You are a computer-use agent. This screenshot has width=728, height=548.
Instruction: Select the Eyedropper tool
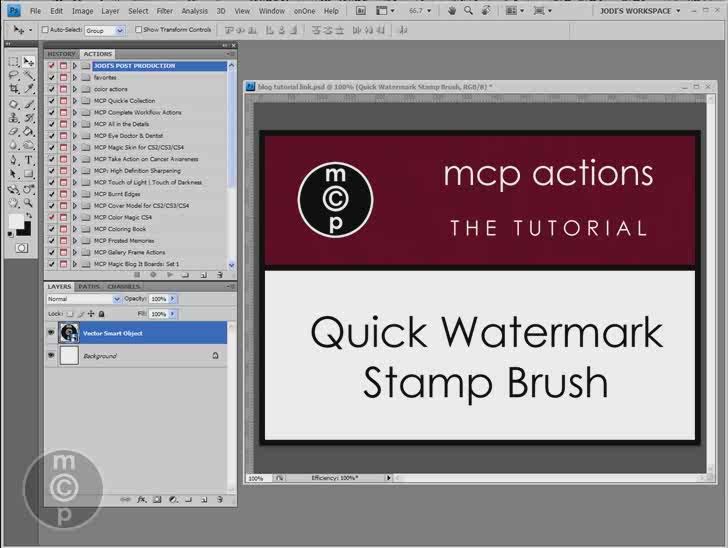[28, 89]
